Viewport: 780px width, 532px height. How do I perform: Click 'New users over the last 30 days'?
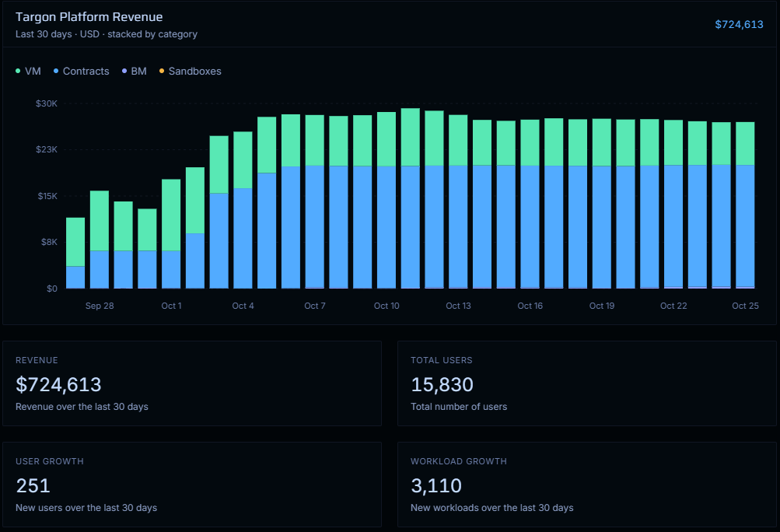point(86,508)
